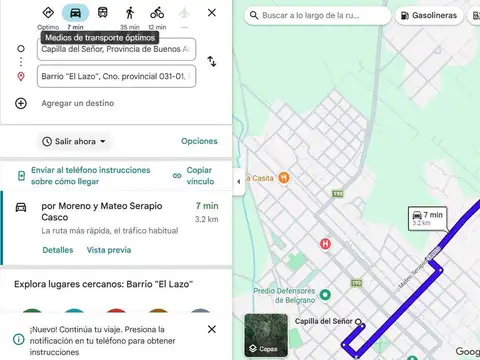The image size is (480, 360).
Task: Copy the route link (Copiar vínculo)
Action: tap(200, 176)
